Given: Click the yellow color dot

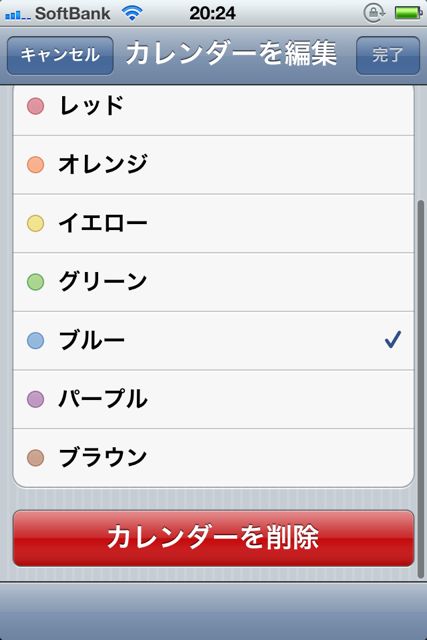Looking at the screenshot, I should coord(36,224).
